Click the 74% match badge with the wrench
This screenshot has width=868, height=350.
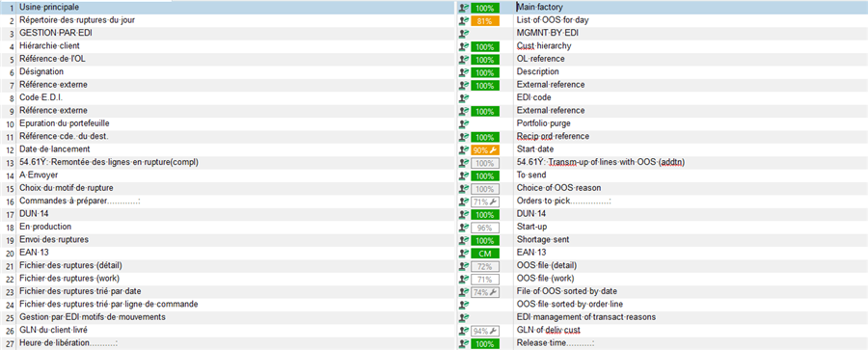tap(485, 292)
